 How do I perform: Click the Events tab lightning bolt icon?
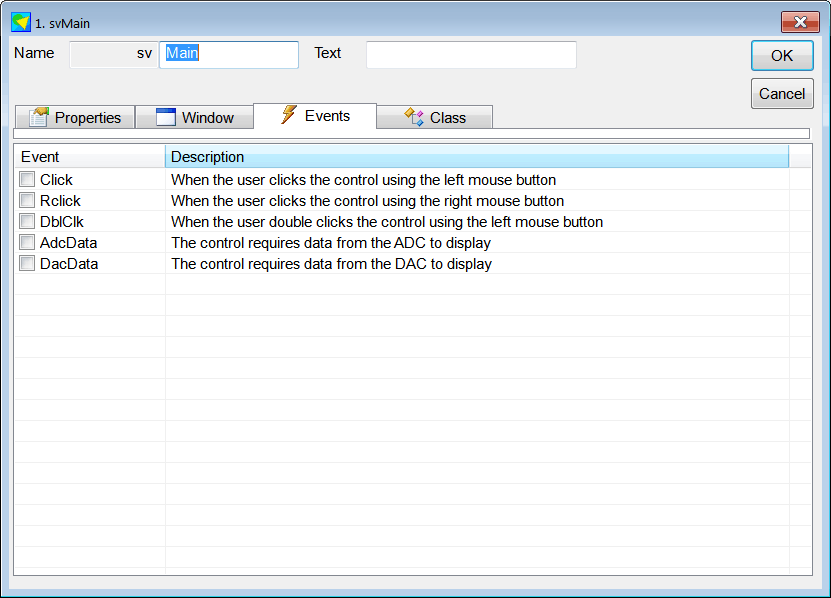pyautogui.click(x=289, y=115)
